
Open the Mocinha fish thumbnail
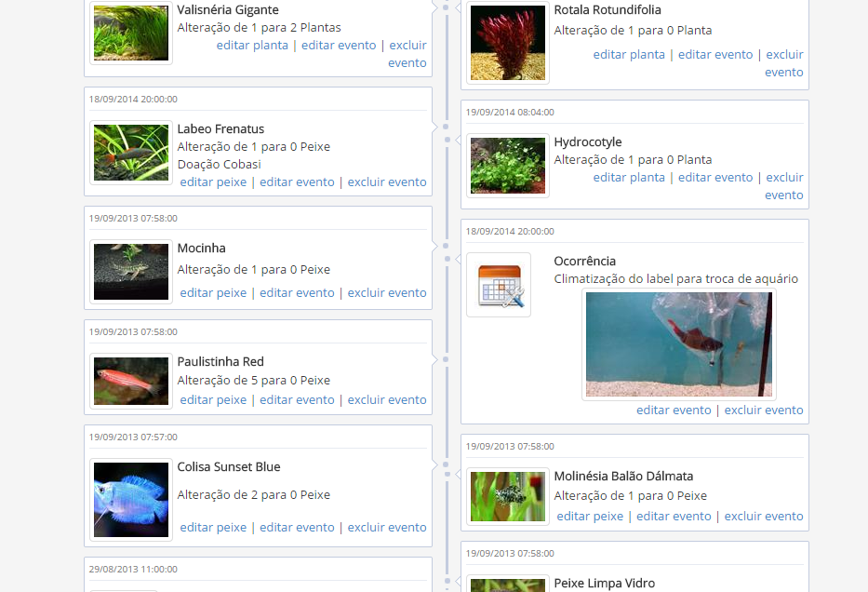click(131, 272)
